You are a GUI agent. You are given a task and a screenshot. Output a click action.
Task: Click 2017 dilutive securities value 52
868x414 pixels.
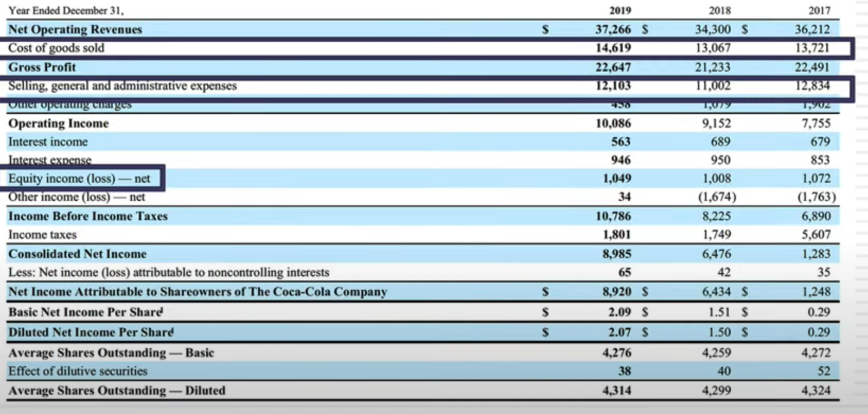(824, 371)
